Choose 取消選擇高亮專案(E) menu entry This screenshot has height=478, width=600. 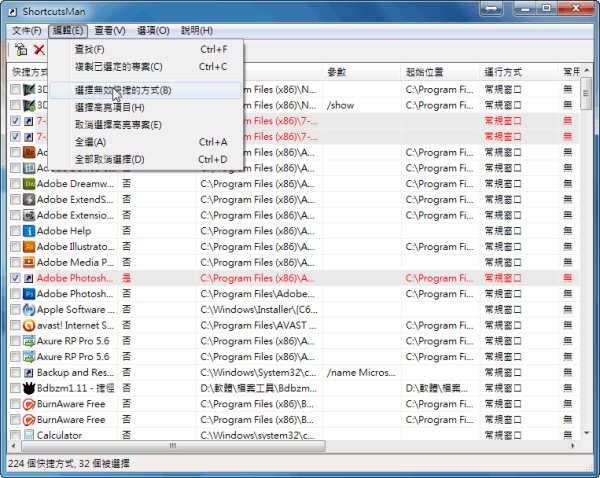point(146,125)
